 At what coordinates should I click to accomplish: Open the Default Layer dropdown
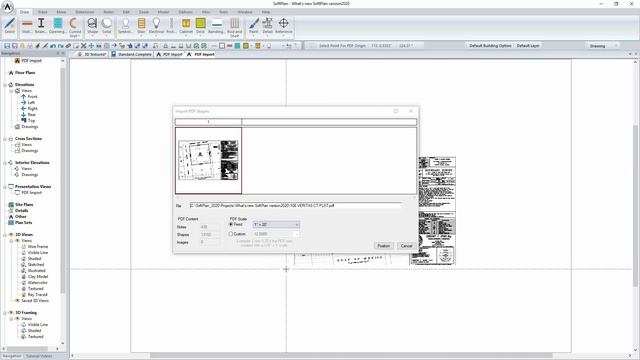[528, 46]
